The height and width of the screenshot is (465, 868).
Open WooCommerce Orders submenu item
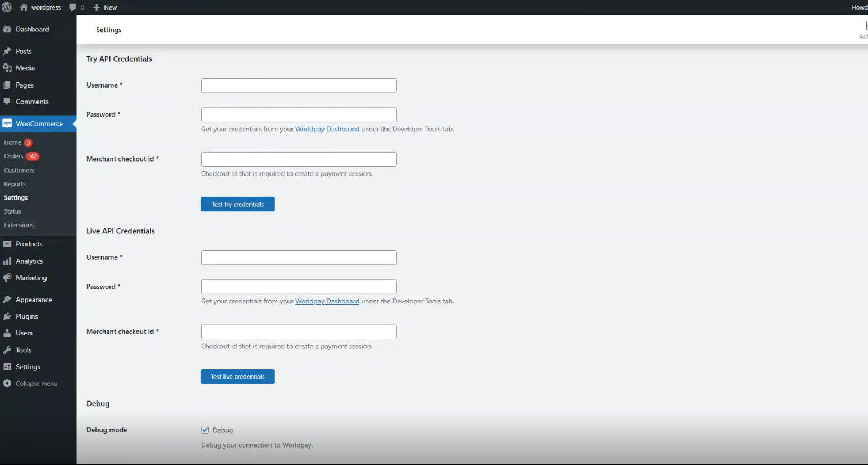click(x=13, y=156)
